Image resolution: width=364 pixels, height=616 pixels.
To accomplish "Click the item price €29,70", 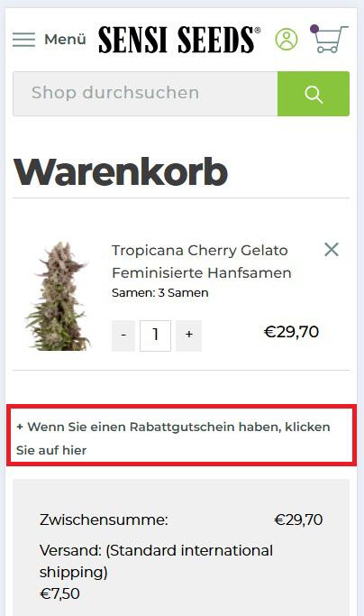I will 291,332.
